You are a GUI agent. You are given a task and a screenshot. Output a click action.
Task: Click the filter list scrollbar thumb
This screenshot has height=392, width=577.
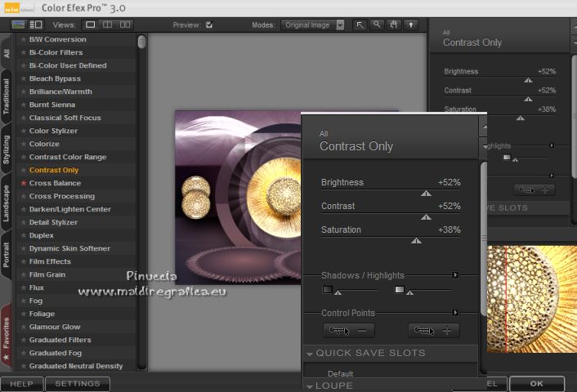(x=141, y=42)
